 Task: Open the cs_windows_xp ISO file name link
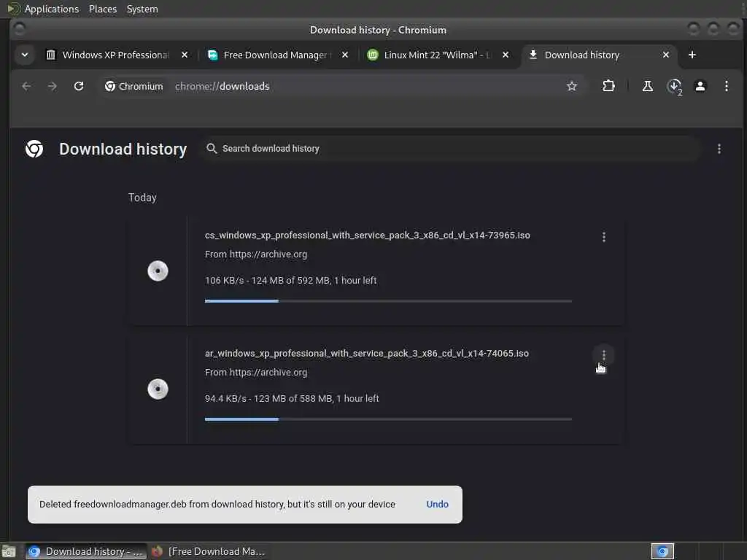(x=368, y=236)
